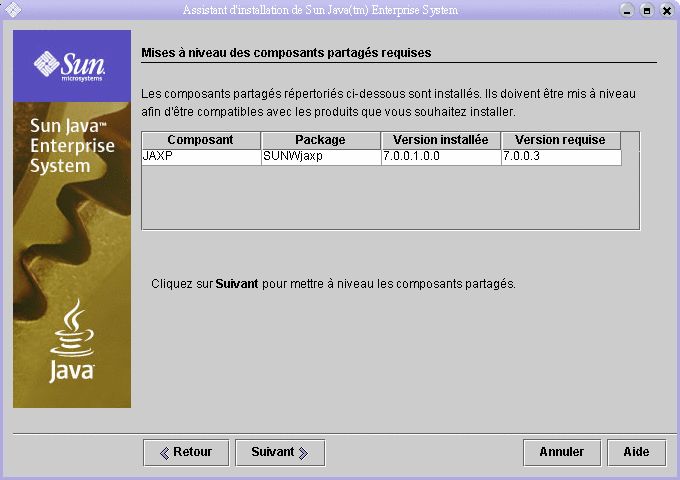Screen dimensions: 680x480
Task: Open help via Aide button
Action: click(637, 453)
